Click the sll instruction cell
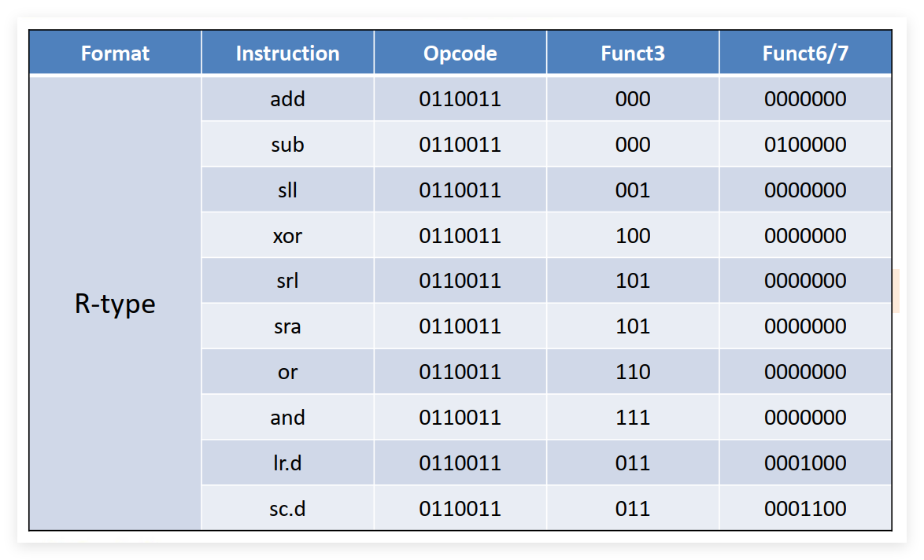This screenshot has width=924, height=560. (x=287, y=190)
